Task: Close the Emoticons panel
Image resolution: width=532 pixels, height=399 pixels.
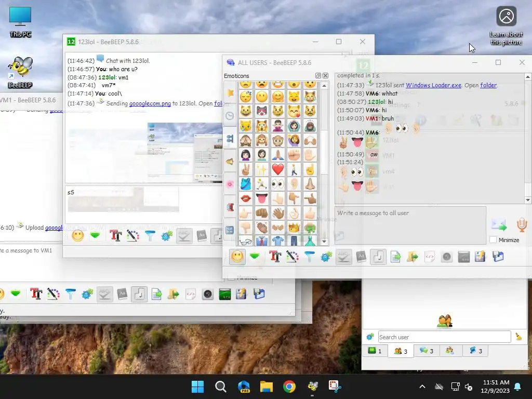Action: click(325, 76)
